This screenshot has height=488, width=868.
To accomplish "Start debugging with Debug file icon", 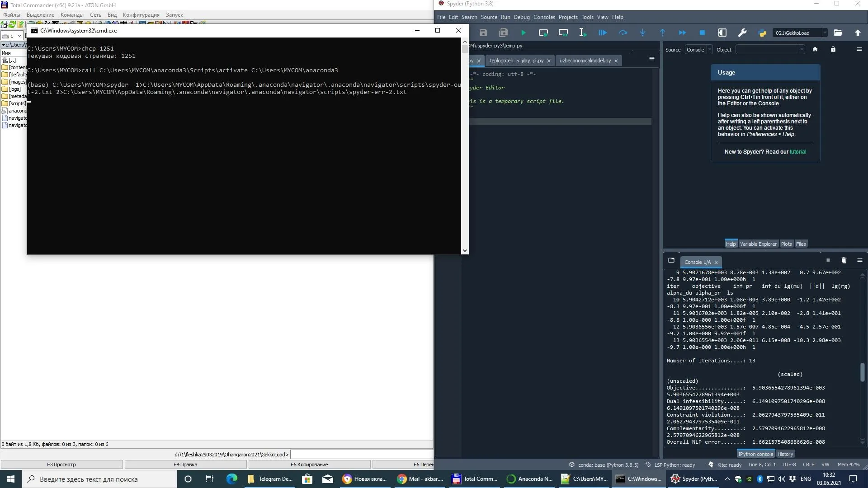I will (603, 33).
